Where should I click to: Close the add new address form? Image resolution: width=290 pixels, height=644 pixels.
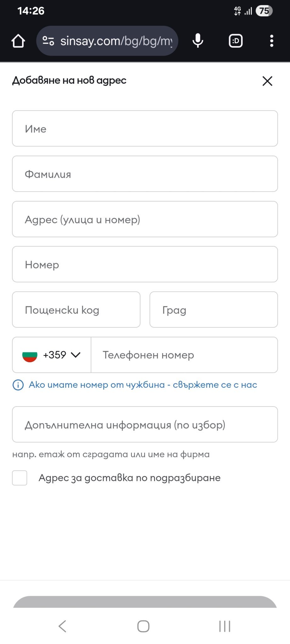tap(267, 81)
